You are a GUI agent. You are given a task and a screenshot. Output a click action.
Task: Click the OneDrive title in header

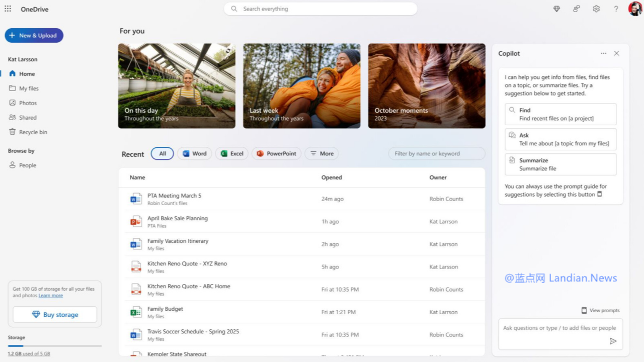35,9
